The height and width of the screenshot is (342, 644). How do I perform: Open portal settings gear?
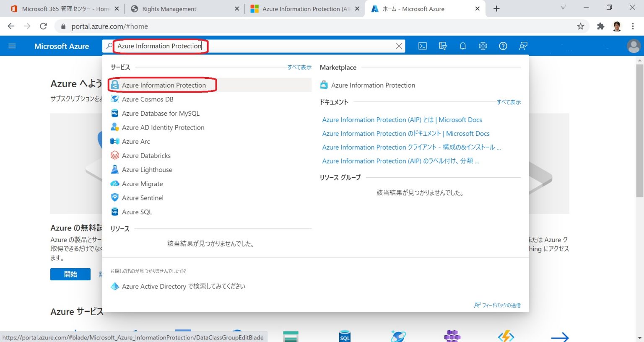(x=483, y=46)
